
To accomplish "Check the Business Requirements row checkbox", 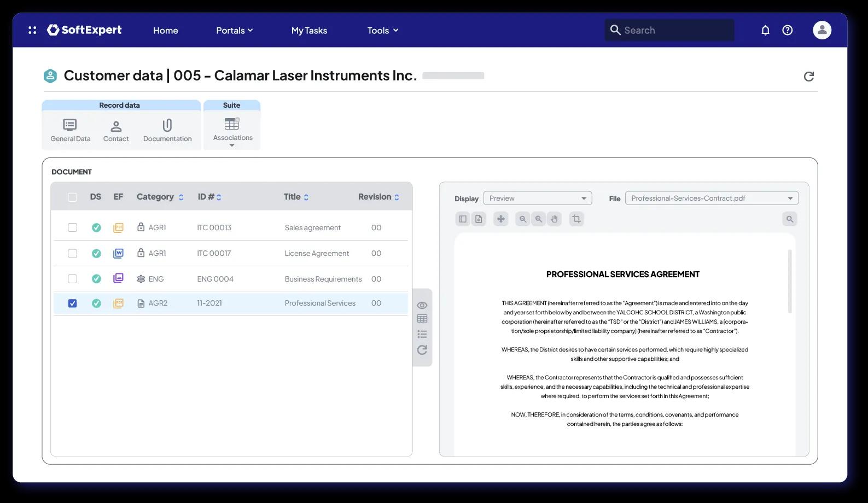I will [72, 279].
